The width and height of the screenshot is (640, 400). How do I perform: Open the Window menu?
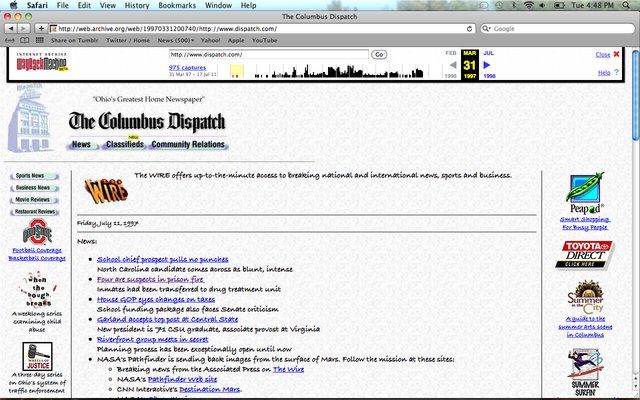(218, 5)
